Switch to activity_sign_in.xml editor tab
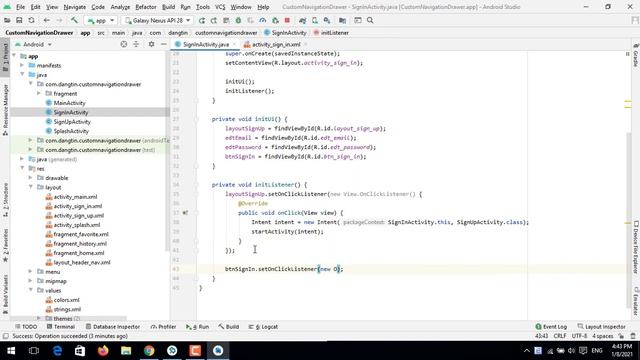Image resolution: width=640 pixels, height=360 pixels. click(x=276, y=44)
